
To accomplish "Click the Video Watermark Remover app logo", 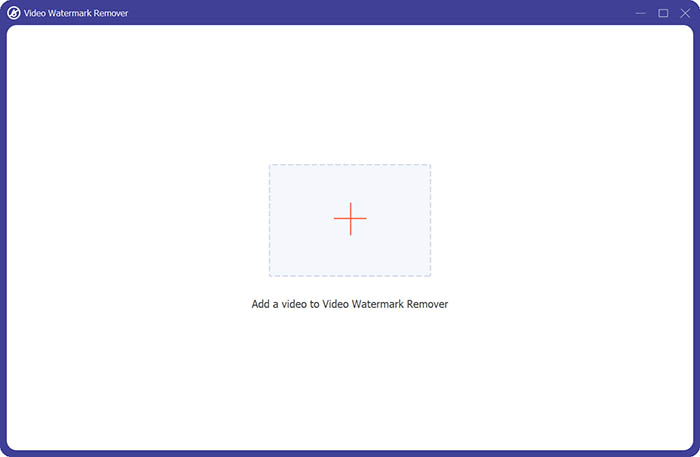I will 14,13.
